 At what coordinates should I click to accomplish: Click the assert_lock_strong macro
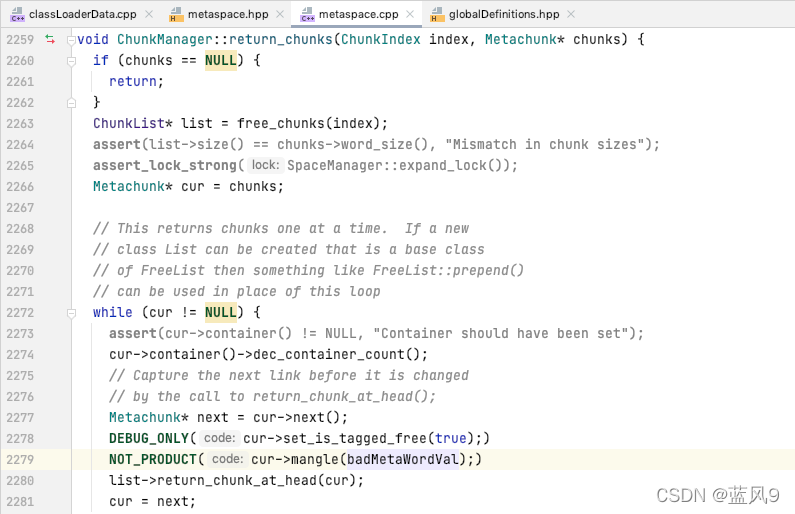coord(165,165)
